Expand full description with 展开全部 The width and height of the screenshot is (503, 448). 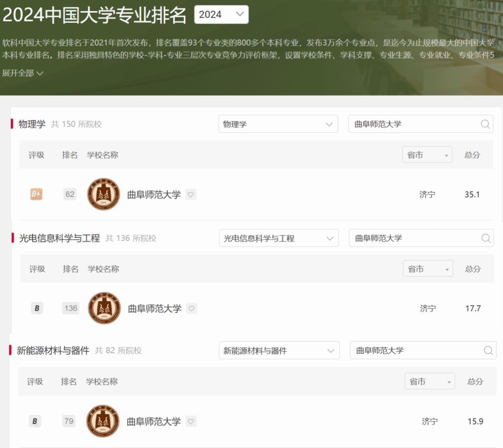pos(23,73)
